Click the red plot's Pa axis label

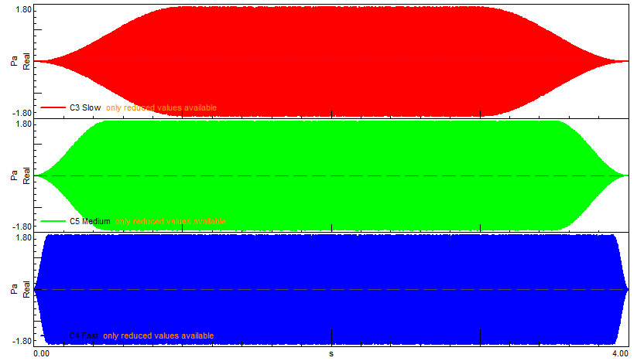tap(15, 61)
